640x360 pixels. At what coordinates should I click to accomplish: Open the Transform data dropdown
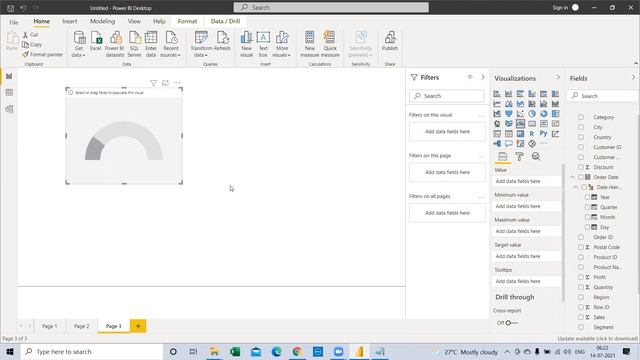(x=201, y=44)
